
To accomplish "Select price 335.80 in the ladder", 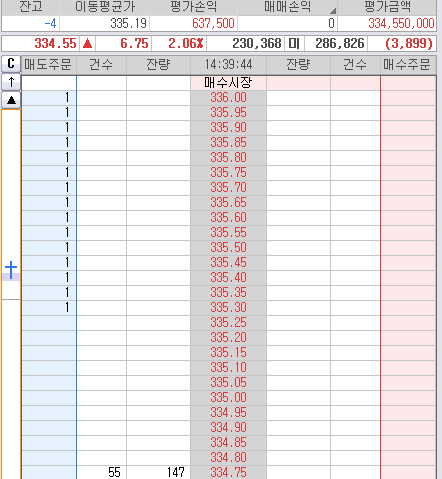I will 228,158.
